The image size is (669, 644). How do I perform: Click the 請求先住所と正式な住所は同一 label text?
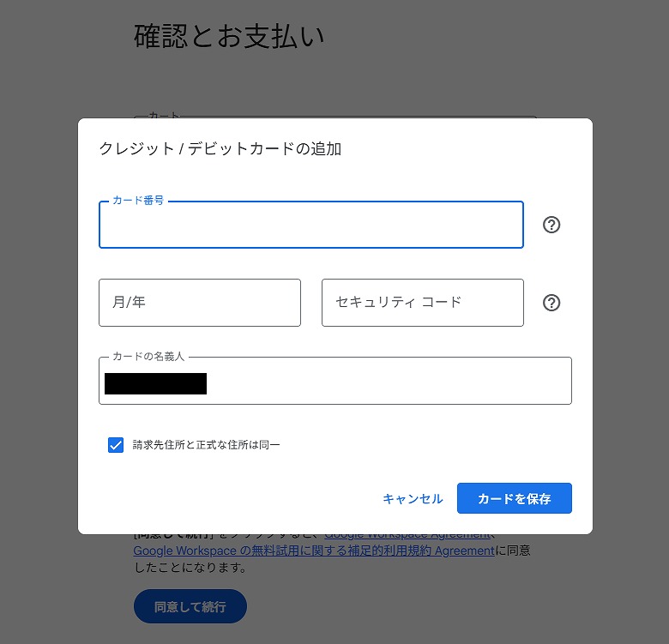206,445
